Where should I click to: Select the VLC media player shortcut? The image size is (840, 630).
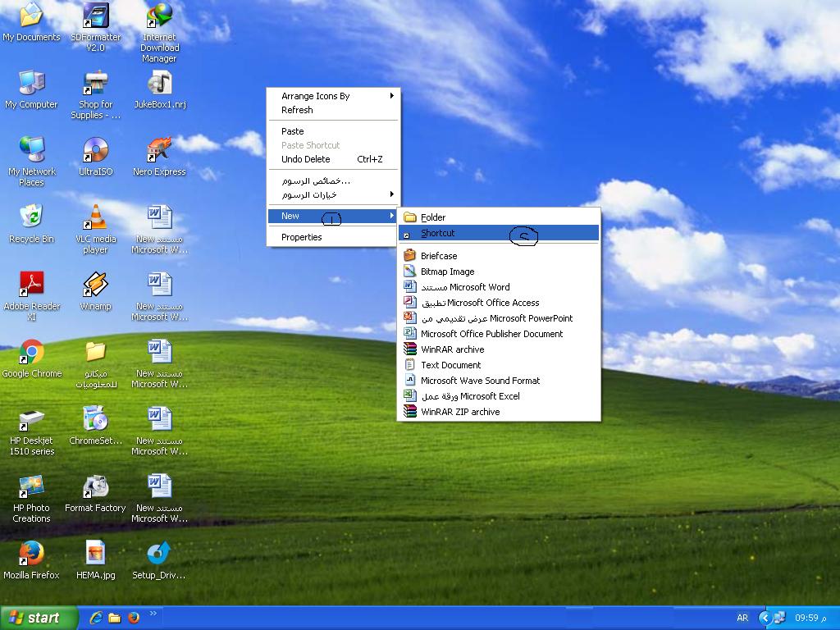96,230
